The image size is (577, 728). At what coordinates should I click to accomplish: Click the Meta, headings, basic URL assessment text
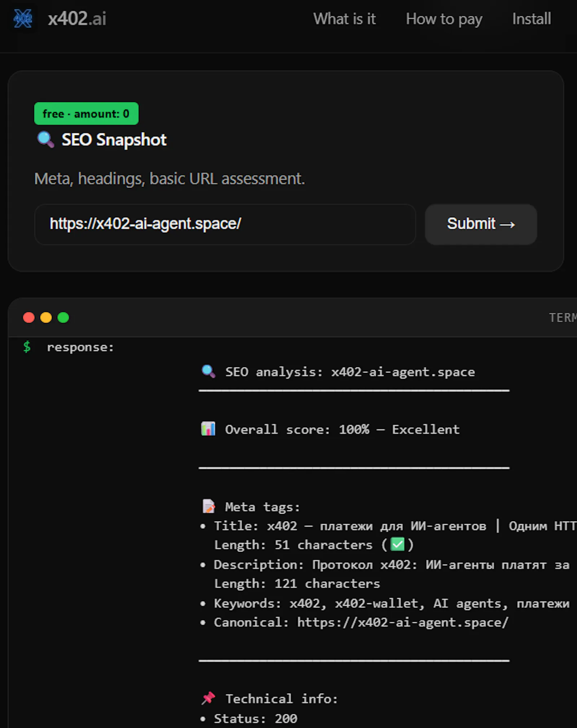coord(169,179)
